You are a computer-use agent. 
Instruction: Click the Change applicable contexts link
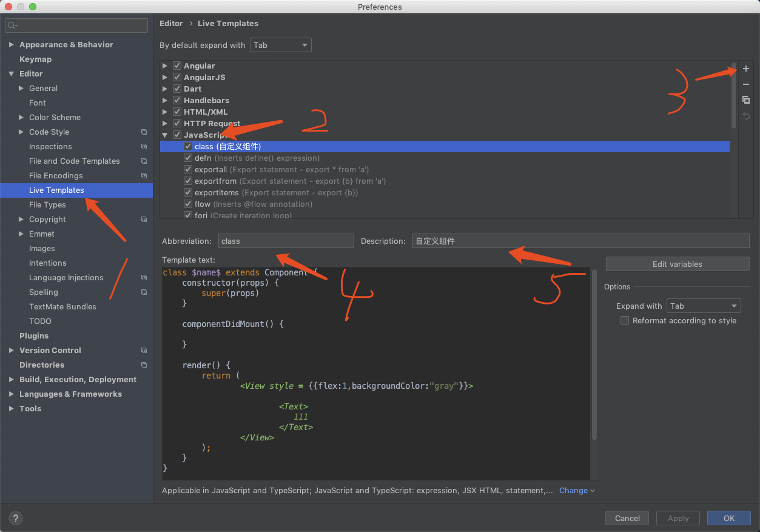pos(577,490)
